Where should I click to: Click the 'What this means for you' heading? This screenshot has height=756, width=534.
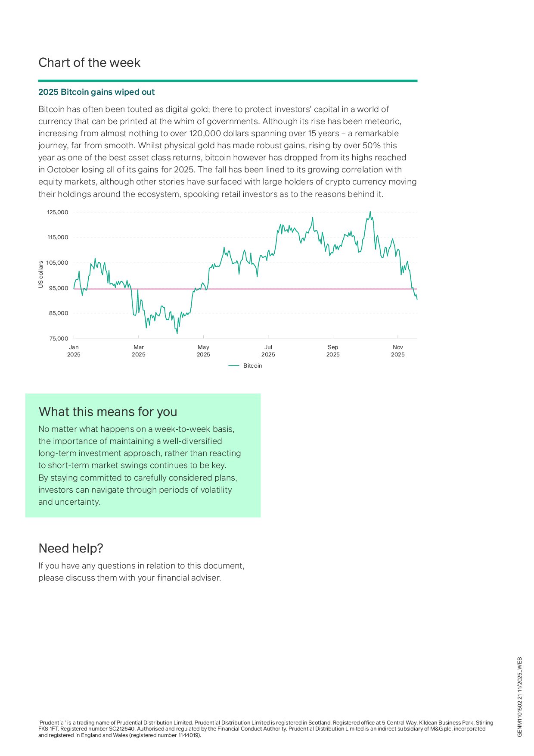[x=108, y=412]
